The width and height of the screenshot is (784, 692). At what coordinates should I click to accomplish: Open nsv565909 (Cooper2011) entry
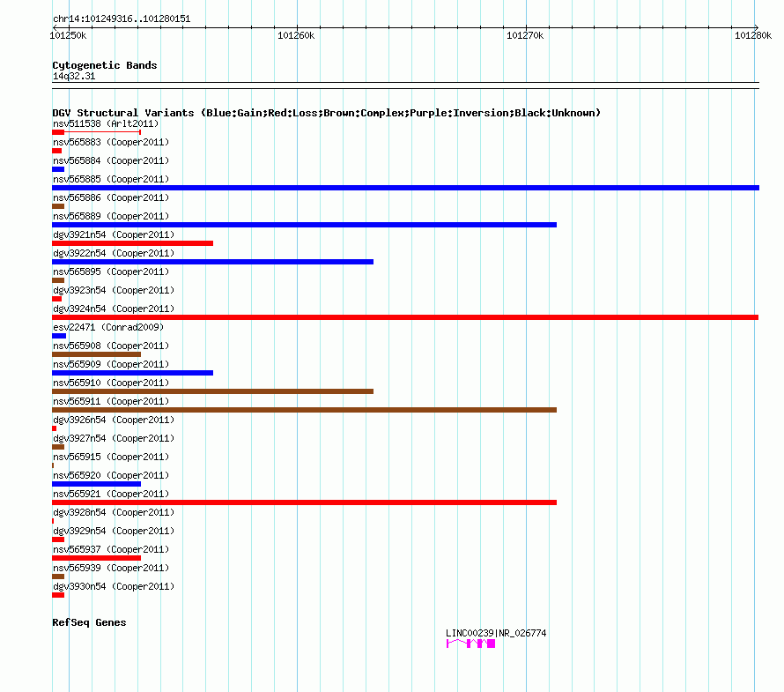[111, 364]
